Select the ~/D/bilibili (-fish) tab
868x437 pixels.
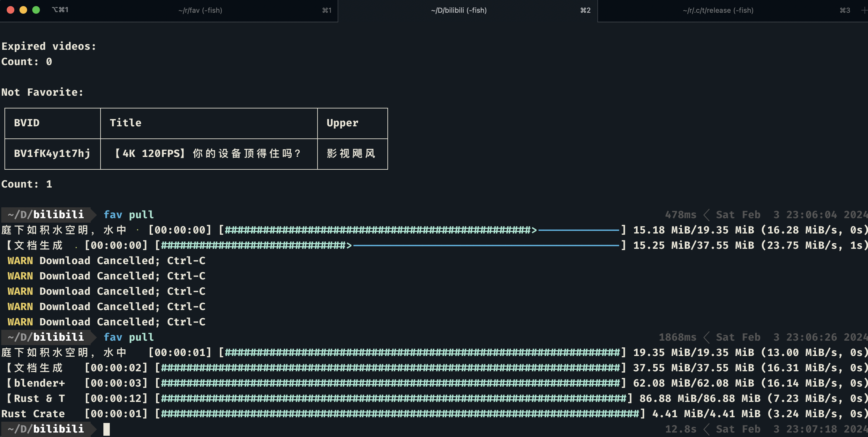[459, 10]
